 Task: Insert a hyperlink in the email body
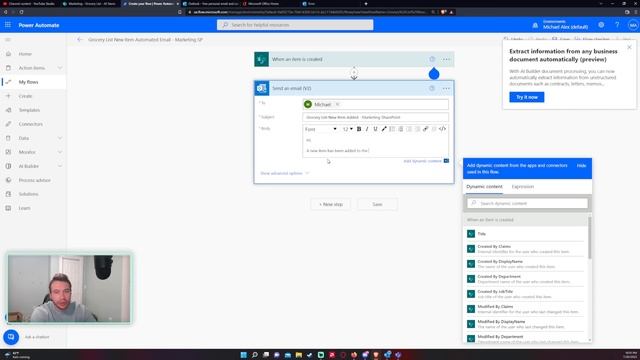pyautogui.click(x=425, y=129)
